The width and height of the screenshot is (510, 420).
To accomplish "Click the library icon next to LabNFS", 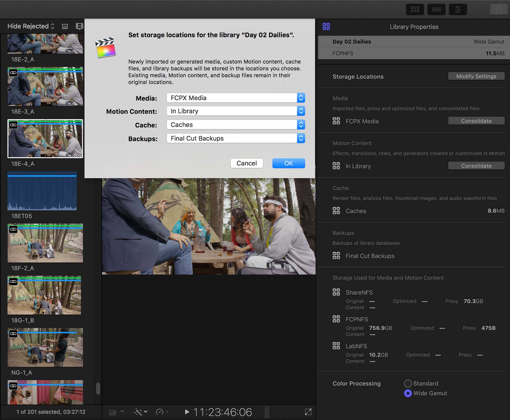I will (x=336, y=346).
